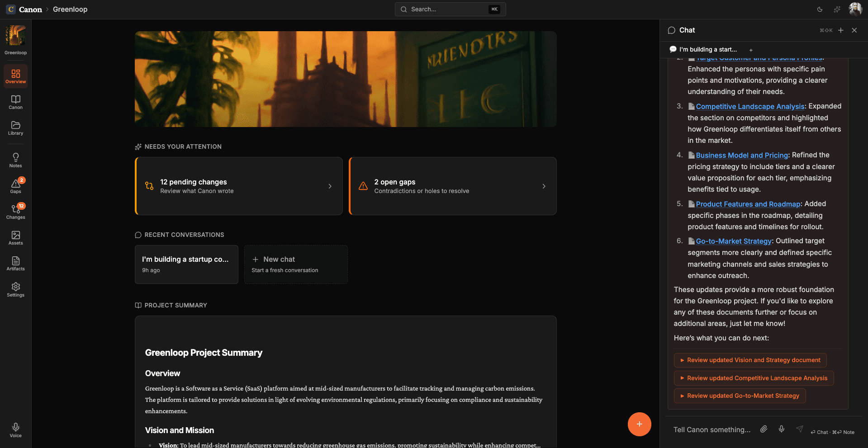
Task: Expand chevron on open gaps card
Action: [x=544, y=186]
